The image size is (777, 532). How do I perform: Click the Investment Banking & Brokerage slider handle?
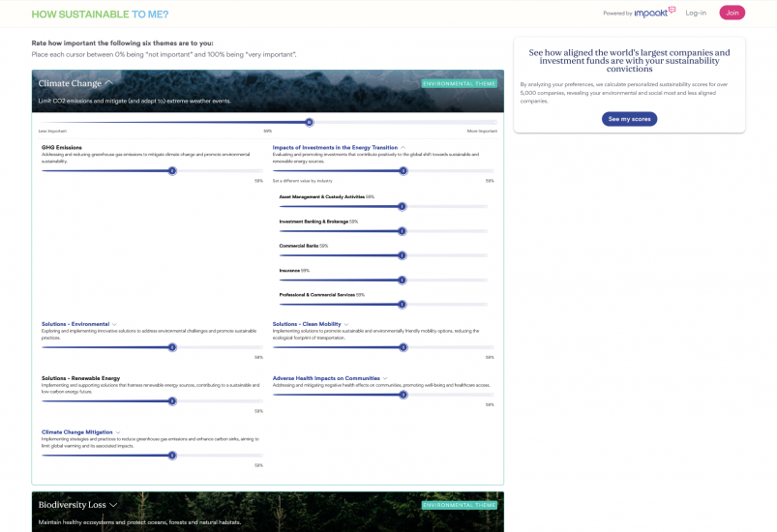[402, 231]
